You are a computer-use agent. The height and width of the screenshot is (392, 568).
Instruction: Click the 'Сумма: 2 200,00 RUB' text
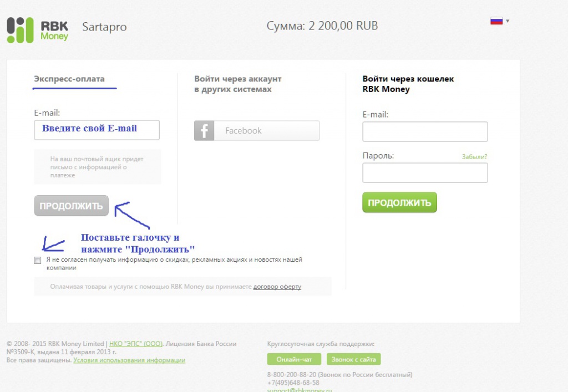(322, 26)
